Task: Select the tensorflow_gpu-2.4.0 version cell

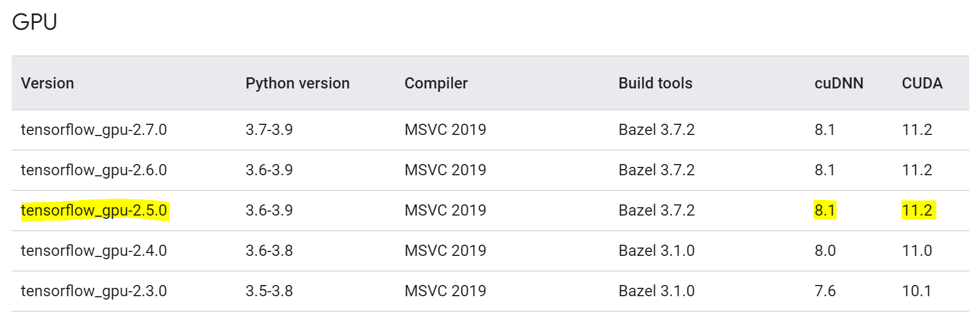Action: pyautogui.click(x=94, y=251)
